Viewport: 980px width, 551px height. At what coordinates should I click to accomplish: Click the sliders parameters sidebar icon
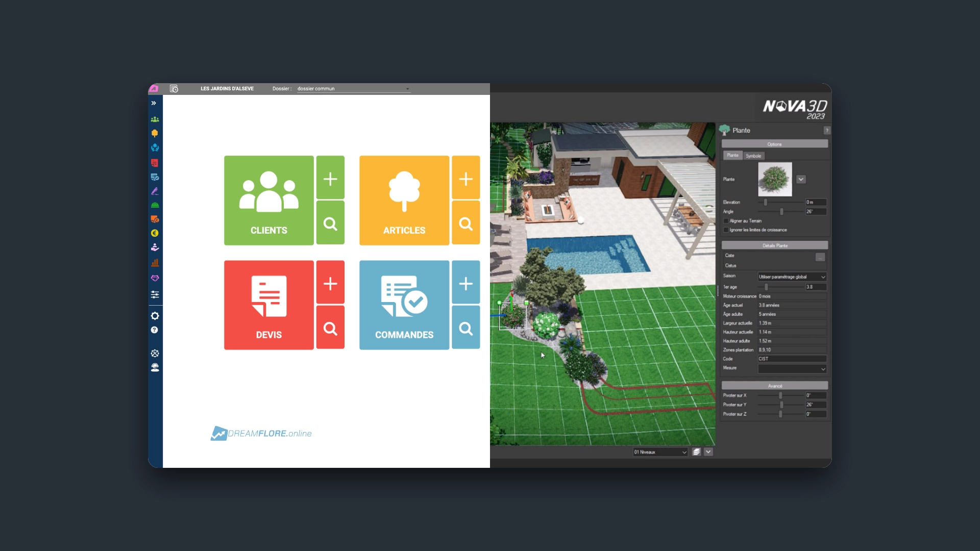tap(155, 294)
